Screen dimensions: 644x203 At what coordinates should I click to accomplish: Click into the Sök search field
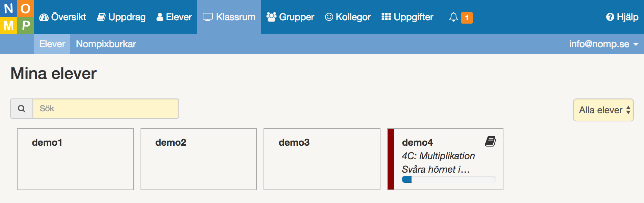(106, 109)
